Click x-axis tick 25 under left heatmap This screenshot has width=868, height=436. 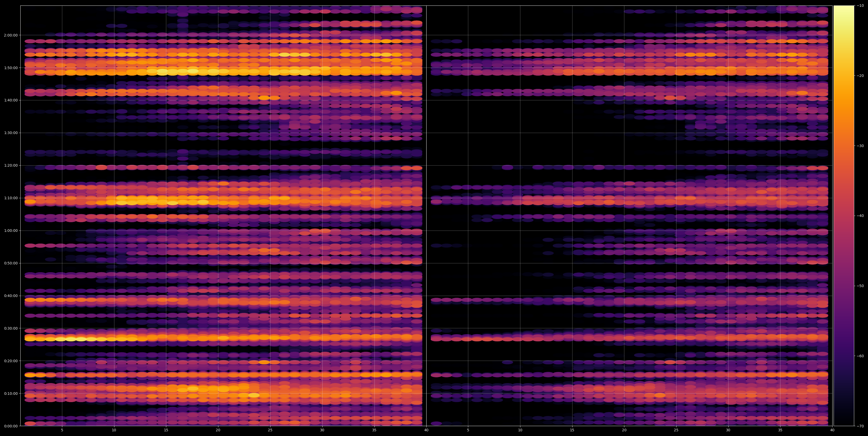click(270, 430)
